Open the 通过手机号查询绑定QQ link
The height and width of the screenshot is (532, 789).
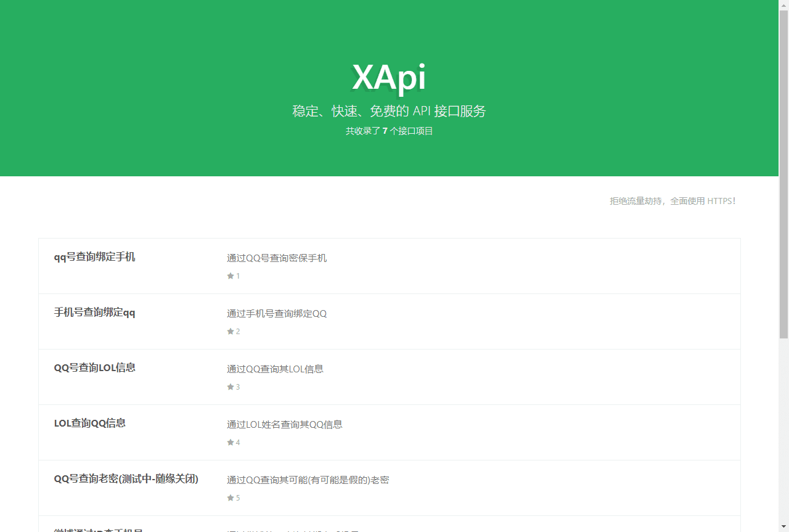277,313
